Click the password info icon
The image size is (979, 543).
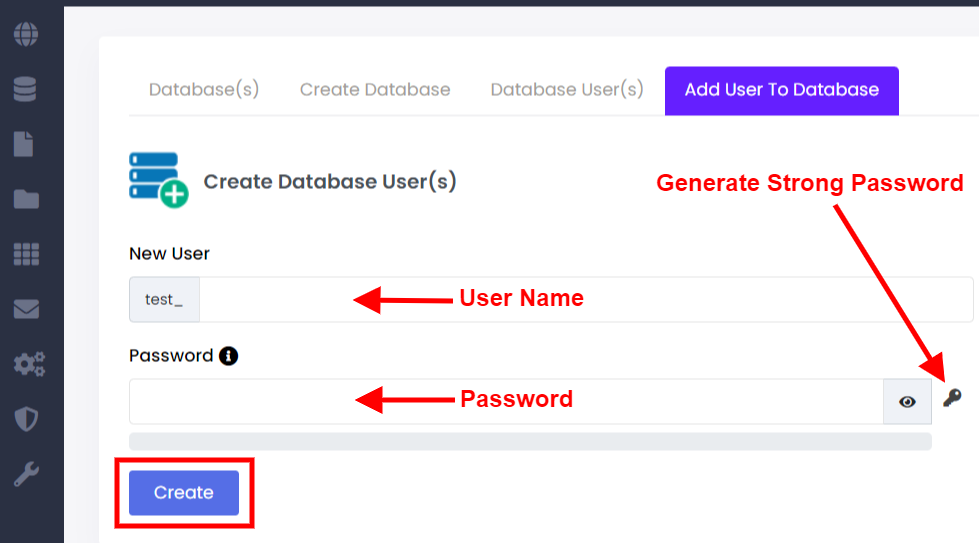pos(228,356)
